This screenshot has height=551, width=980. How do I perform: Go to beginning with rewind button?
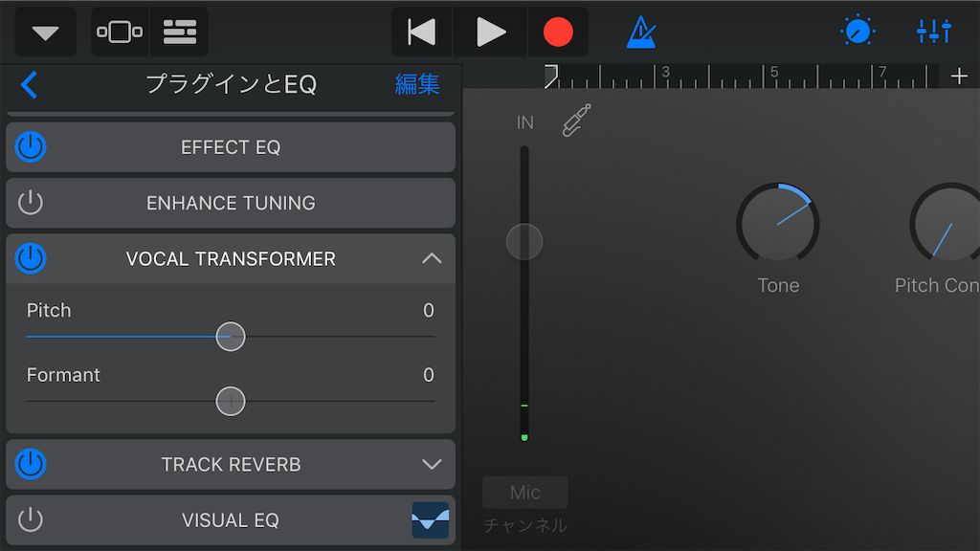[422, 32]
